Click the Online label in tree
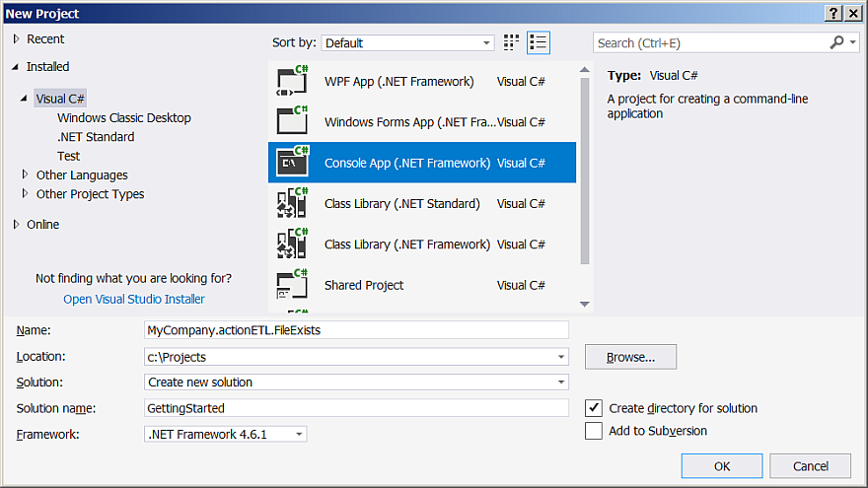This screenshot has height=488, width=868. click(42, 224)
